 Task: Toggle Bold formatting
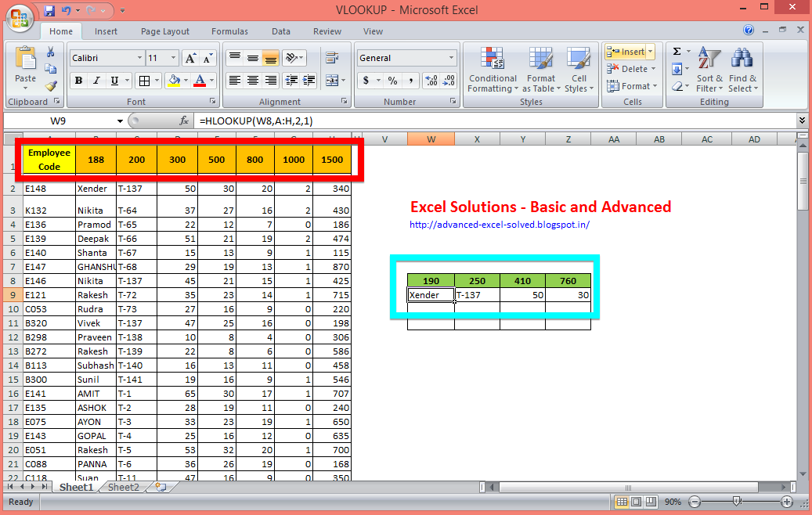(x=79, y=81)
